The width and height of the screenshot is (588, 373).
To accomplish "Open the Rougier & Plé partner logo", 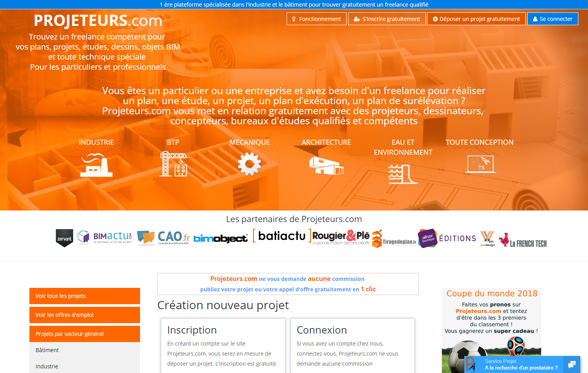I will pos(341,237).
